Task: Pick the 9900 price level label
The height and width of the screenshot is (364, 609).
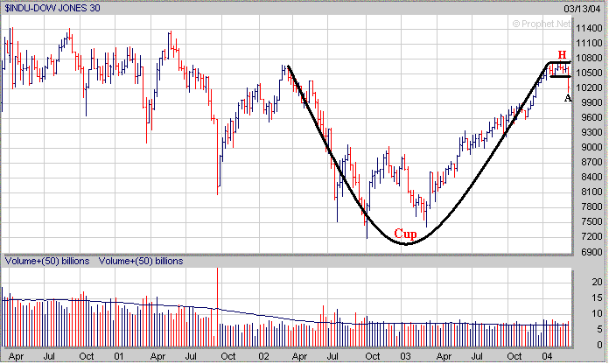Action: coord(591,102)
